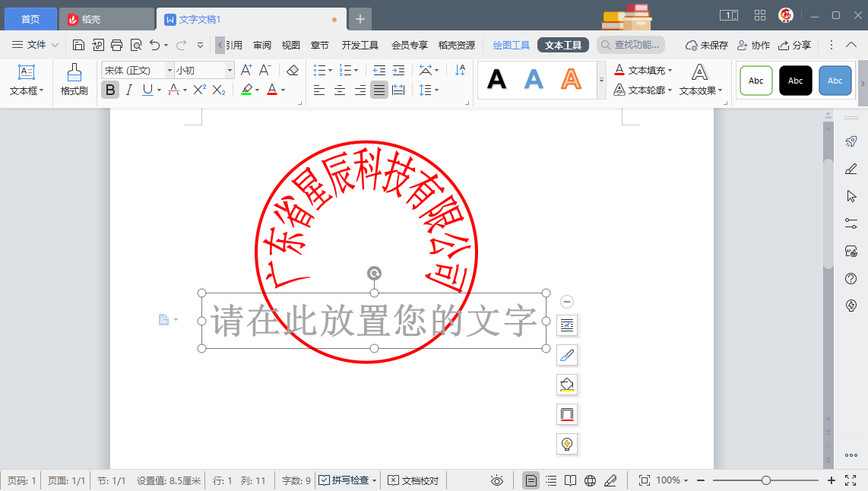Image resolution: width=868 pixels, height=491 pixels.
Task: Toggle eye protection mode in status bar
Action: (x=497, y=480)
